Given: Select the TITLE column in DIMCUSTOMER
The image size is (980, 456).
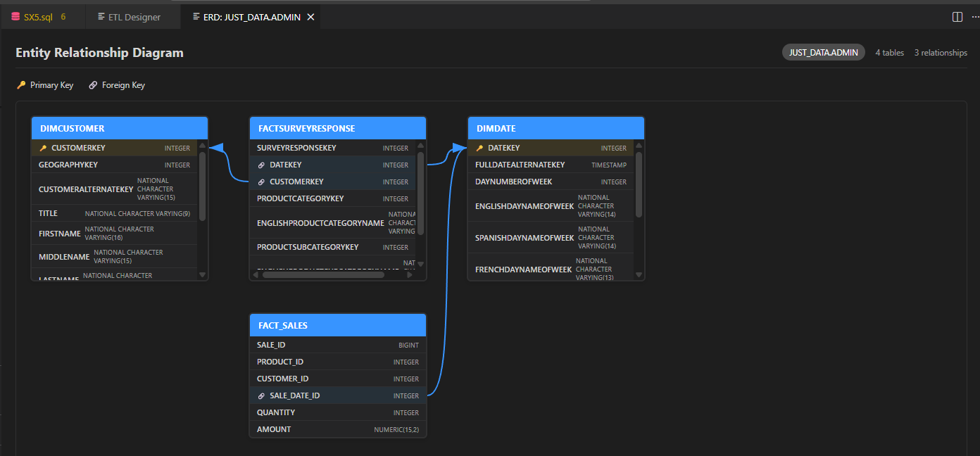Looking at the screenshot, I should click(115, 213).
